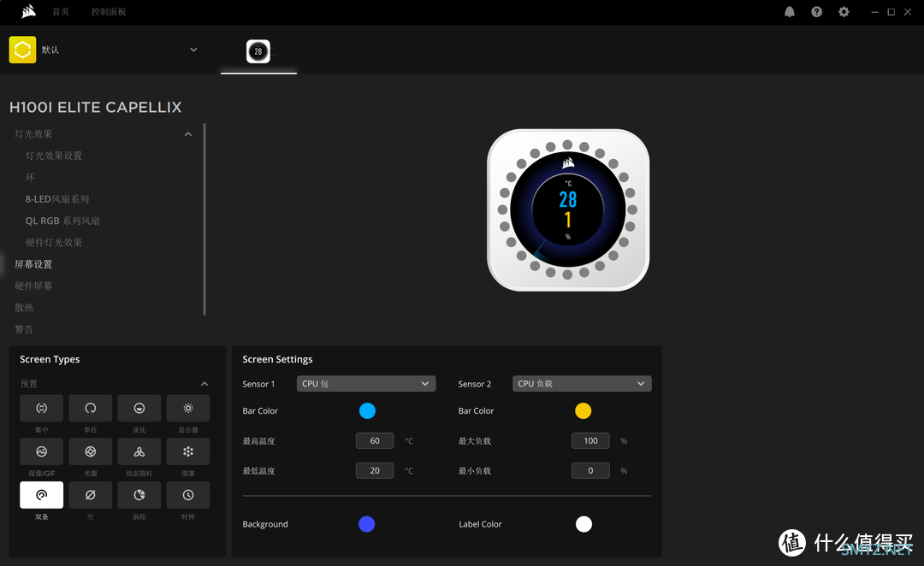This screenshot has width=924, height=566.
Task: Select the 显示器 (display) screen type
Action: click(188, 408)
